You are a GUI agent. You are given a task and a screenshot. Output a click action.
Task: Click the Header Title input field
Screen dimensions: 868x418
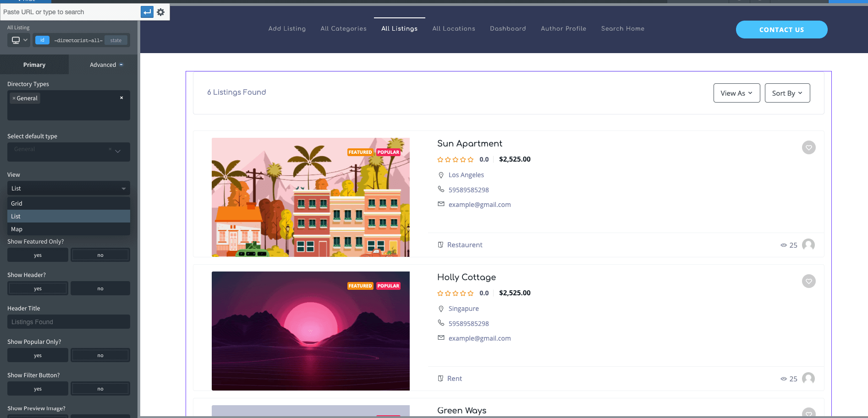(69, 322)
